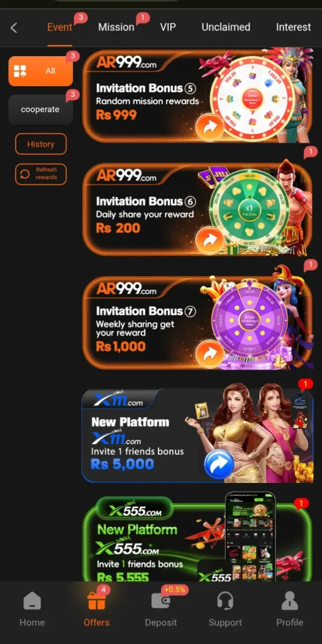Select the All category filter

pos(41,71)
